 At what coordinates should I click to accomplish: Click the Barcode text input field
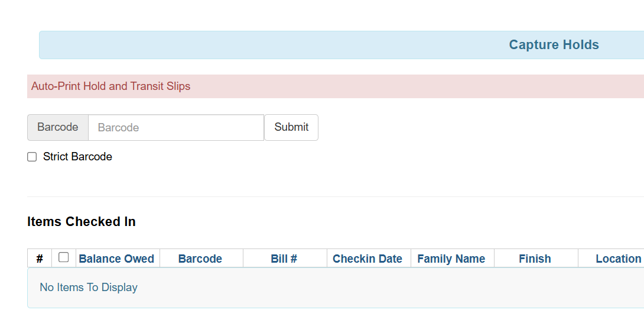click(175, 128)
